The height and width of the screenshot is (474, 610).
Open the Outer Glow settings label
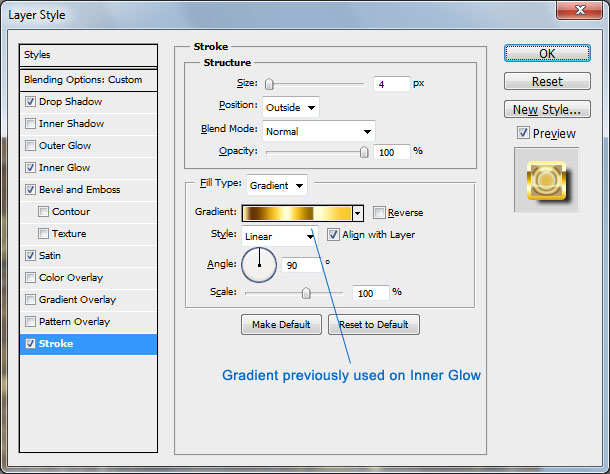(x=65, y=146)
